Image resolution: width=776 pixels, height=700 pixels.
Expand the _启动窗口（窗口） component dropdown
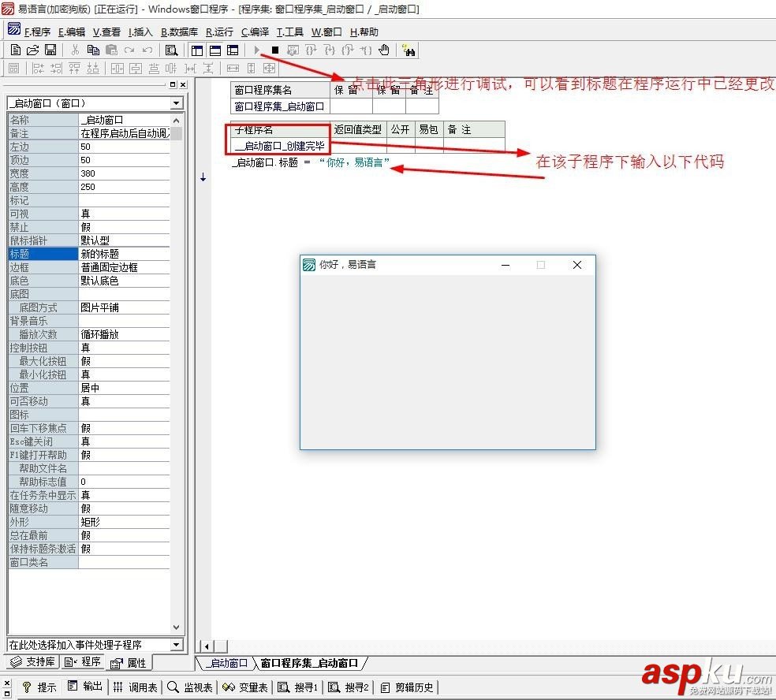[176, 103]
